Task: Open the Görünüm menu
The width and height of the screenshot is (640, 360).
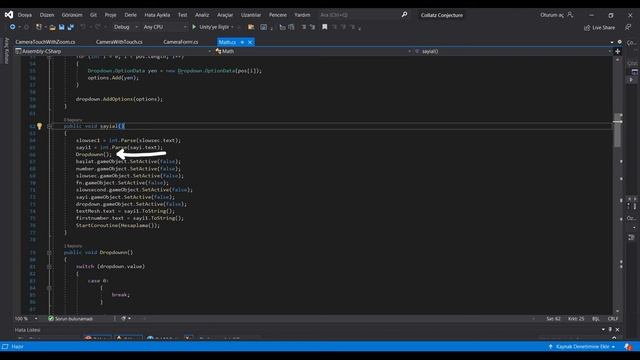Action: (x=72, y=15)
